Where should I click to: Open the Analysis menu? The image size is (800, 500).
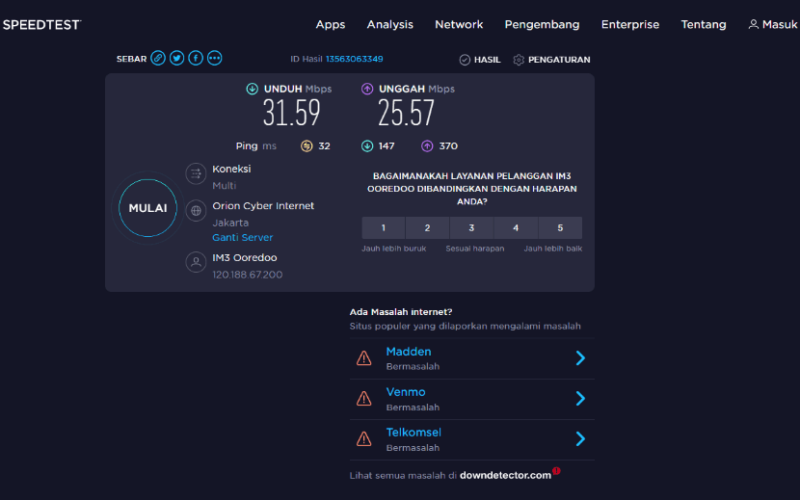(390, 24)
